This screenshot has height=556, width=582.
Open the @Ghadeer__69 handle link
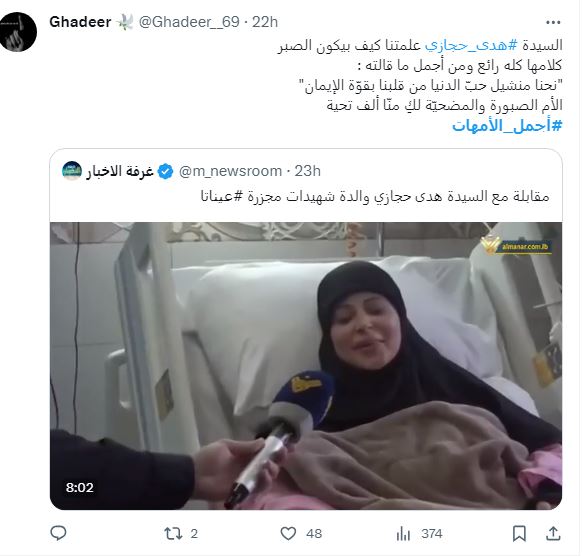tap(189, 22)
